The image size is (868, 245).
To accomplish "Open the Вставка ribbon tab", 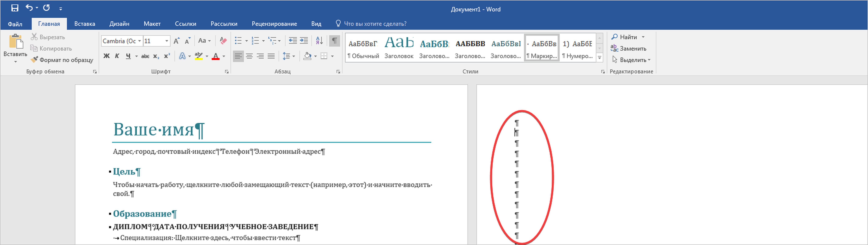I will (x=85, y=24).
